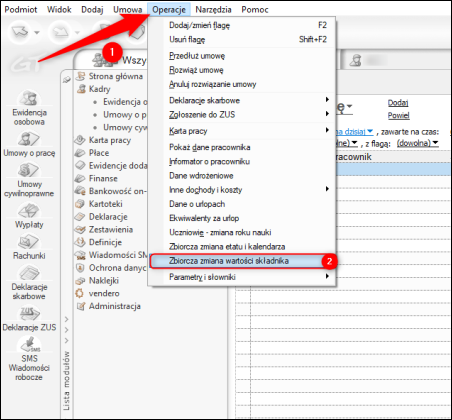The width and height of the screenshot is (452, 420).
Task: Select Kartoteki module in tree
Action: [105, 204]
